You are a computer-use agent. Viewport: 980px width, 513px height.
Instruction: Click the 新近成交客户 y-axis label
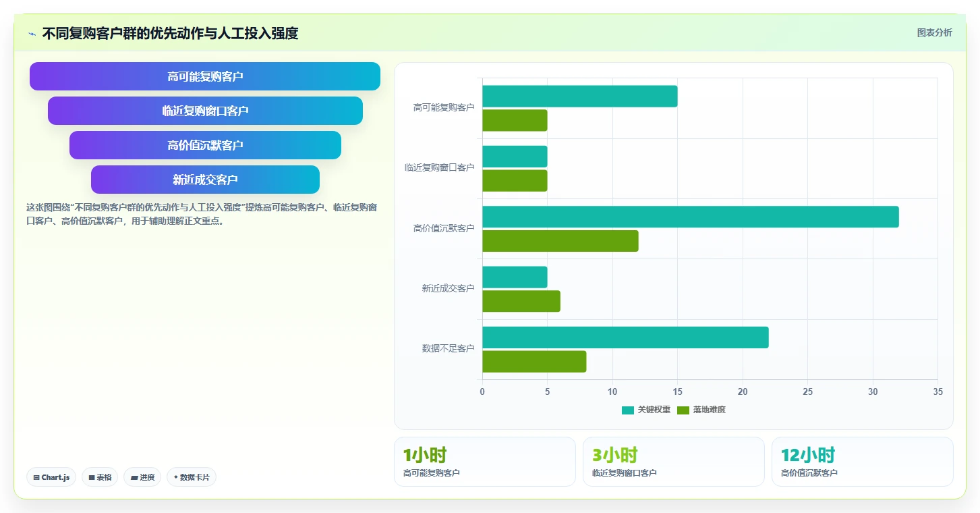point(449,288)
